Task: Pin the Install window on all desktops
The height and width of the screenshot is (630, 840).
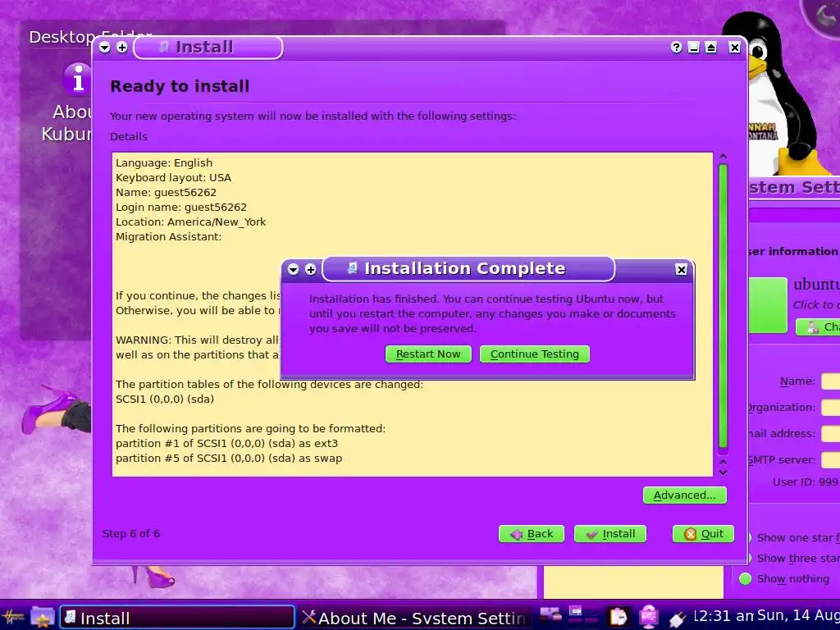Action: click(x=122, y=48)
